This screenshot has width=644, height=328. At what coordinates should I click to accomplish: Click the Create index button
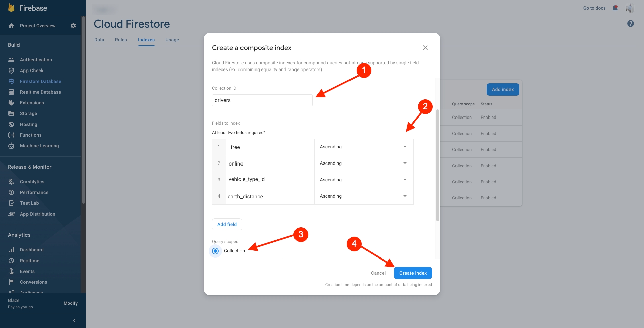pyautogui.click(x=413, y=273)
